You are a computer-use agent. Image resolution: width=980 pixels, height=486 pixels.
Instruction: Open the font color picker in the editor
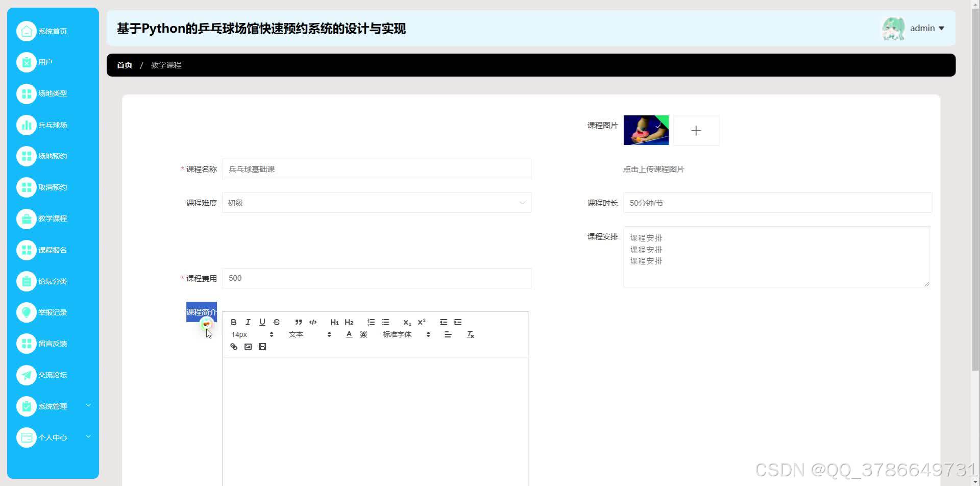click(x=349, y=334)
